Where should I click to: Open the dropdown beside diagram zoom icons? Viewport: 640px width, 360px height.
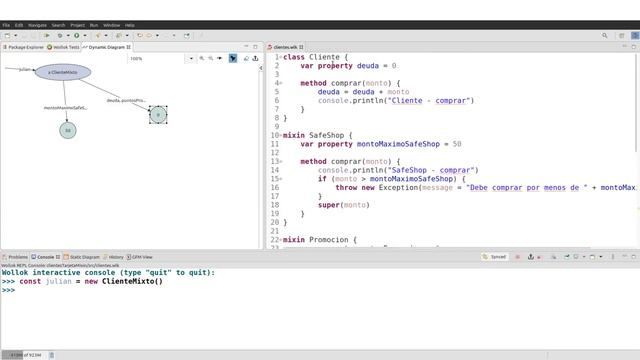tap(220, 59)
